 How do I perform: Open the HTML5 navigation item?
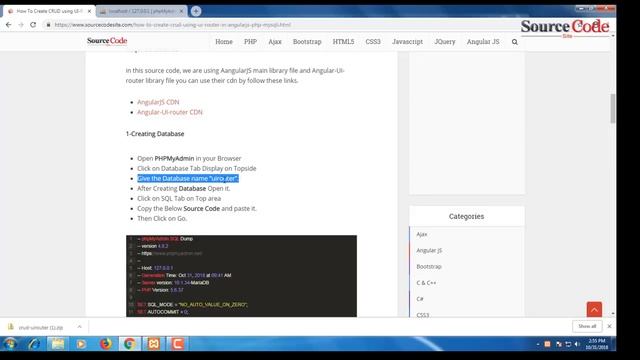tap(343, 42)
